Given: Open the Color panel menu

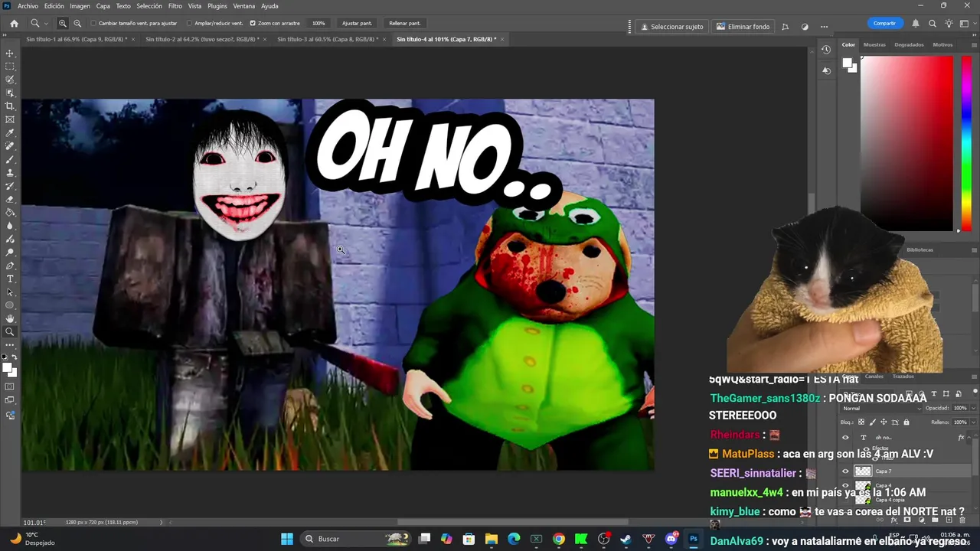Looking at the screenshot, I should pyautogui.click(x=974, y=44).
